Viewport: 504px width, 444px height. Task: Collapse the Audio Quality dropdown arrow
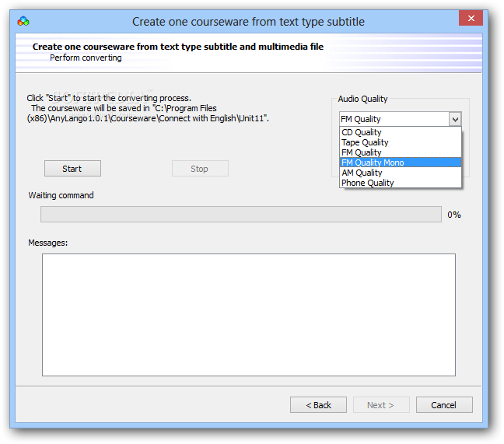pos(455,119)
